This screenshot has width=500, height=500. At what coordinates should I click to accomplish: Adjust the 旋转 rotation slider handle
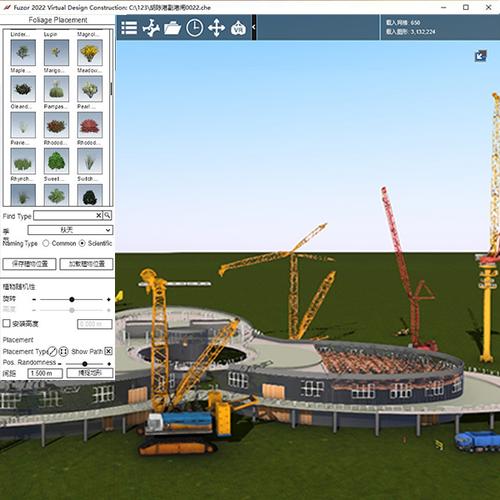[72, 299]
